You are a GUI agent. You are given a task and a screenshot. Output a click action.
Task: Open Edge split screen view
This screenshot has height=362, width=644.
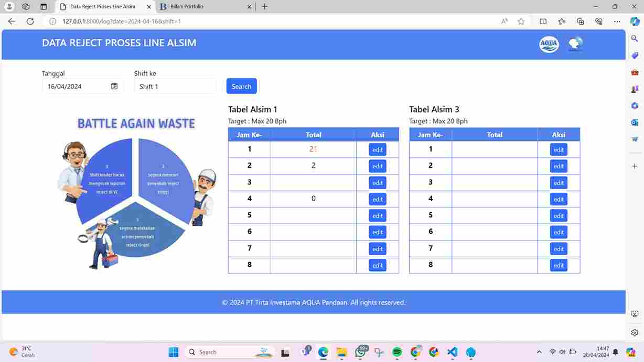pos(543,21)
